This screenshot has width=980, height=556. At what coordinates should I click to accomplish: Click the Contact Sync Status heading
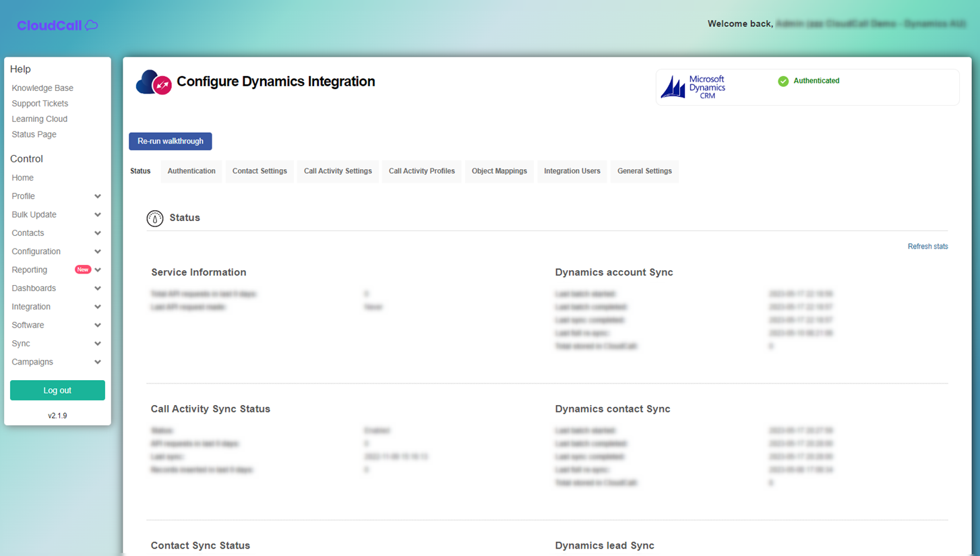coord(200,546)
